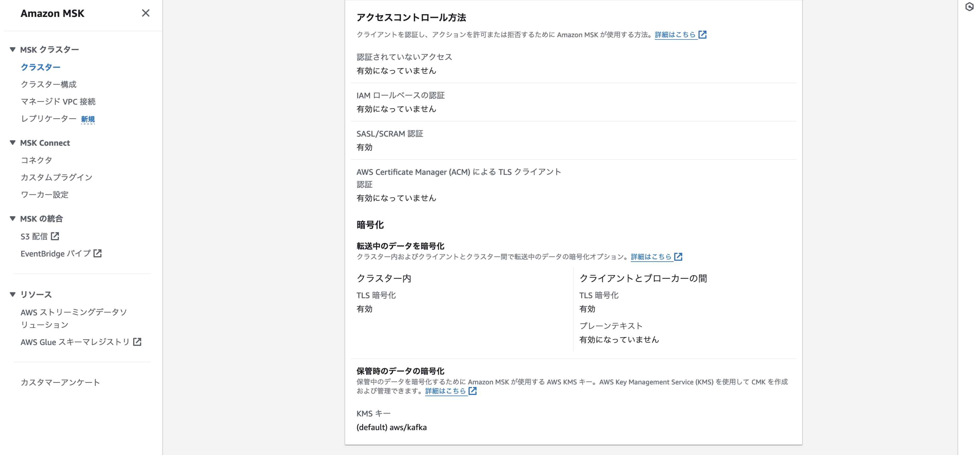Open カスタマーアンケート link
The image size is (980, 455).
60,382
